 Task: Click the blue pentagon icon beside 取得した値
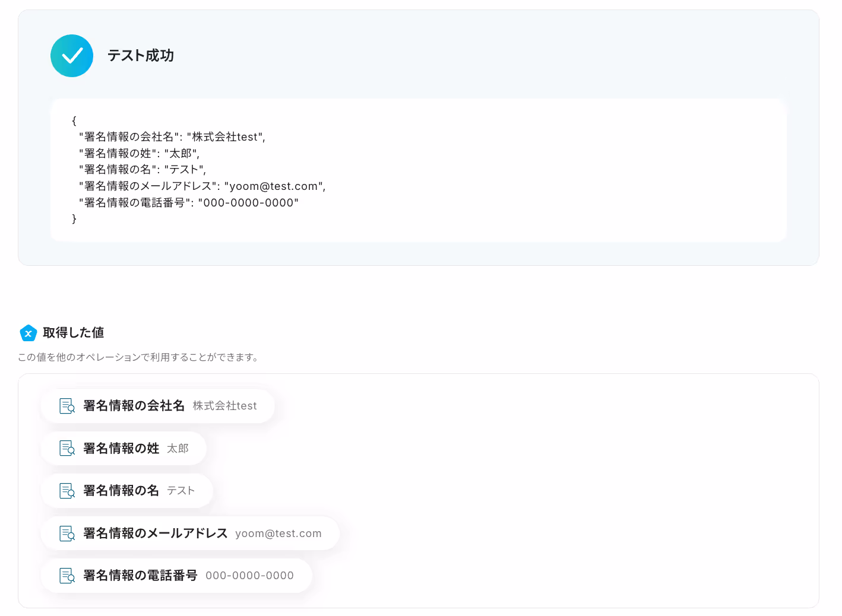tap(29, 333)
